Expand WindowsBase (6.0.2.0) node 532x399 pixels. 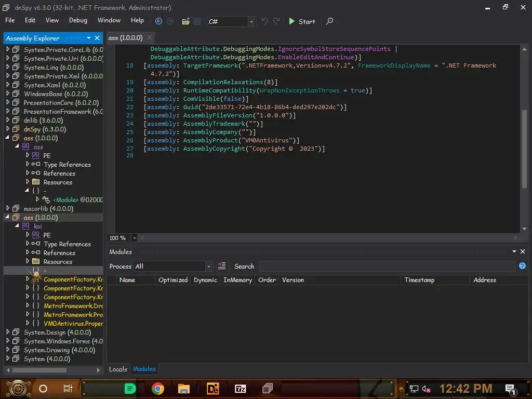[x=8, y=94]
